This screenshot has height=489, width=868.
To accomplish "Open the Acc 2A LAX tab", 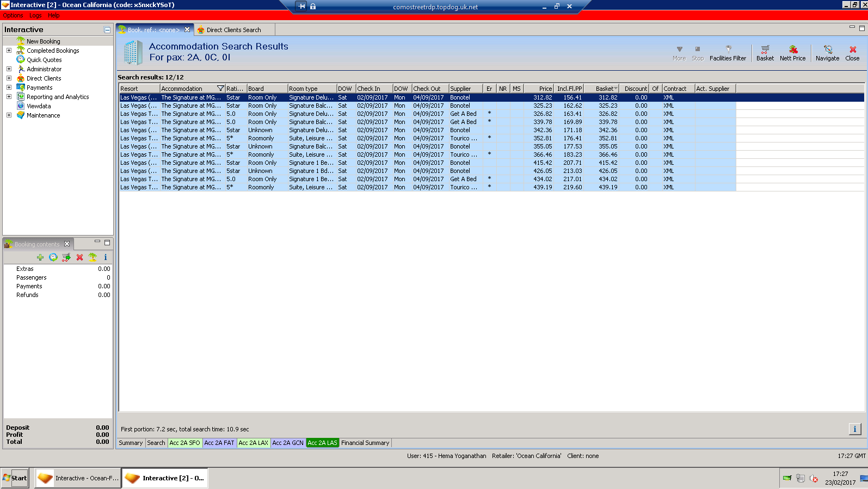I will point(254,443).
